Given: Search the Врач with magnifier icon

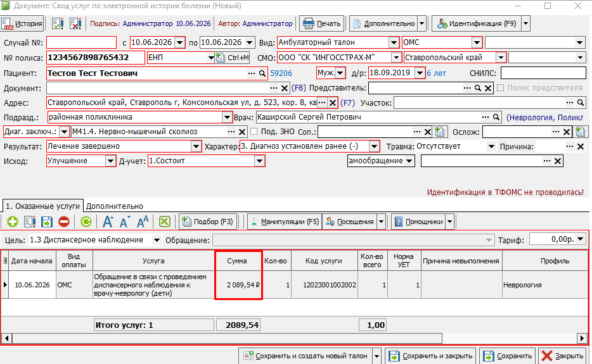Looking at the screenshot, I should click(496, 117).
